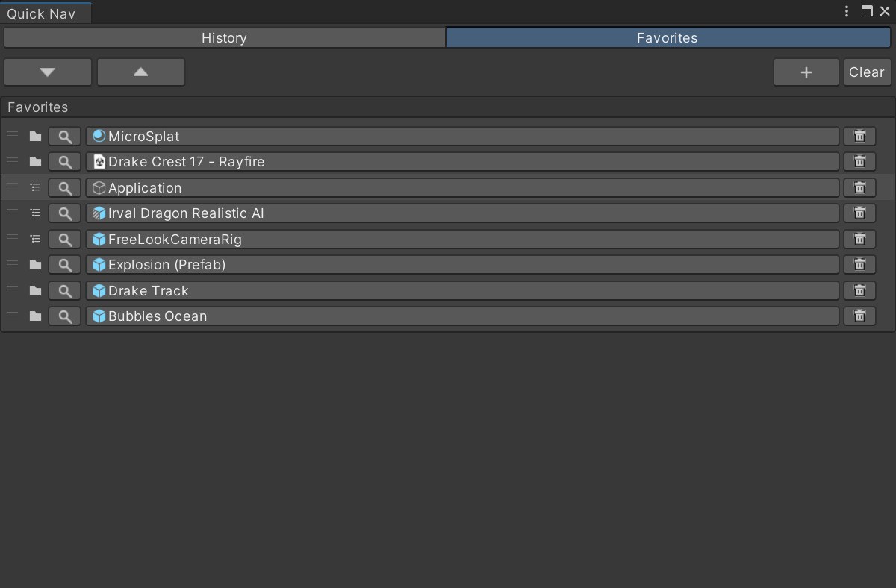Select the Bubbles Ocean object field
896x588 pixels.
click(462, 316)
